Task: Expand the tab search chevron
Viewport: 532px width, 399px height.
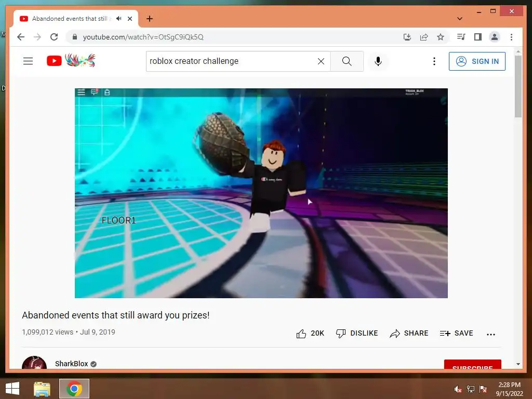Action: tap(460, 19)
